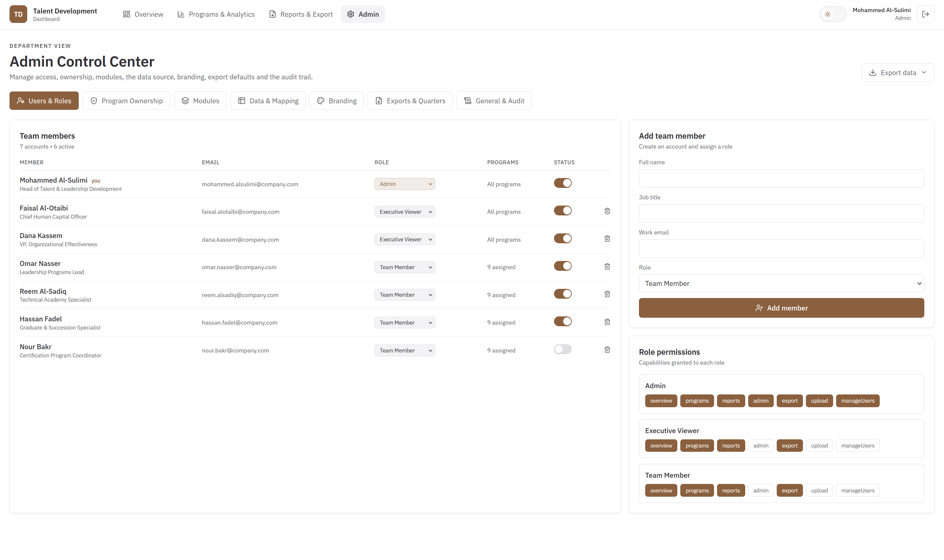Screen dimensions: 944x560
Task: Open Faisal Al-Otaibi's role dropdown
Action: [405, 212]
